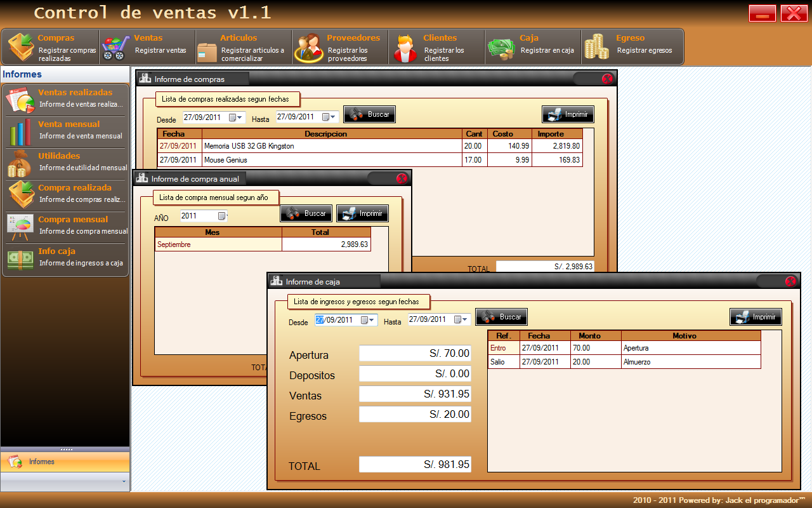This screenshot has width=812, height=508.
Task: Open the Utilidades monthly profit report
Action: coord(20,162)
